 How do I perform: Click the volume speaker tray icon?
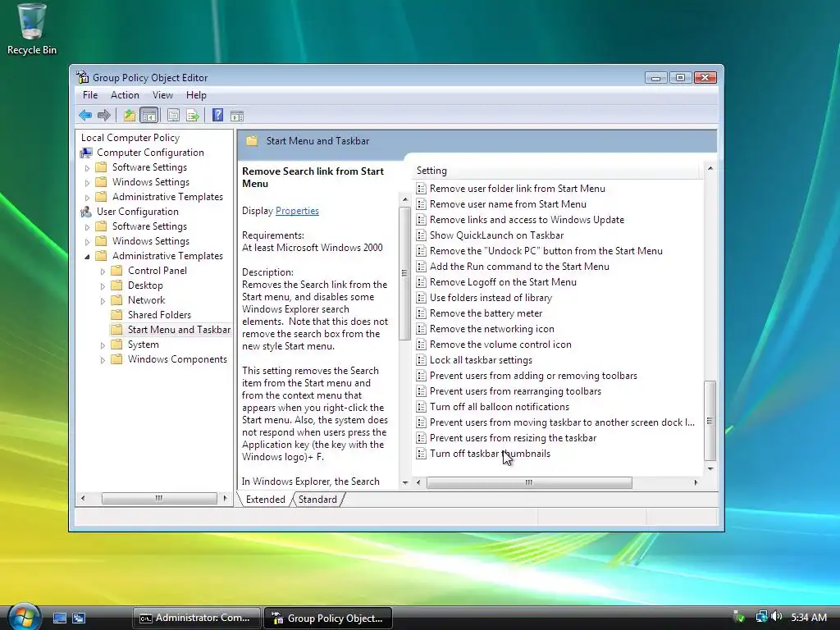coord(777,617)
